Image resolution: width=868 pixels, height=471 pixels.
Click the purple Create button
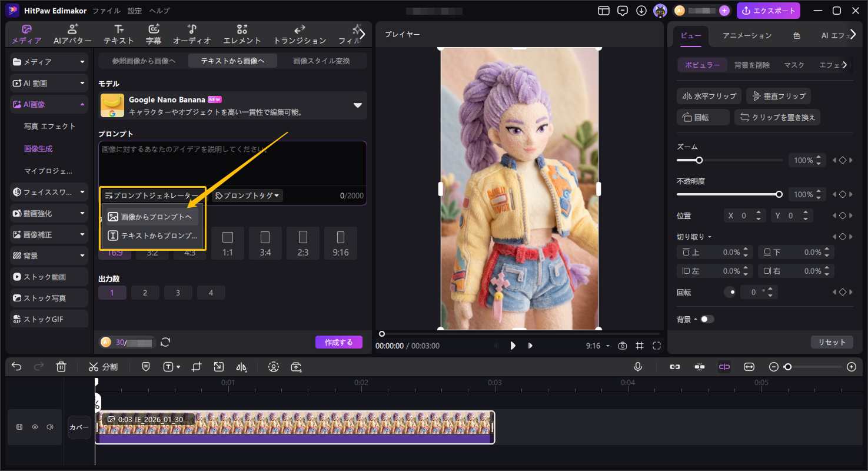tap(338, 342)
